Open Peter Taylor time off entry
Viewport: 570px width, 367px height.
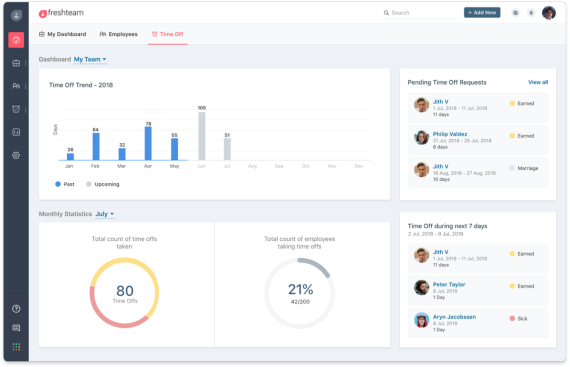coord(478,291)
